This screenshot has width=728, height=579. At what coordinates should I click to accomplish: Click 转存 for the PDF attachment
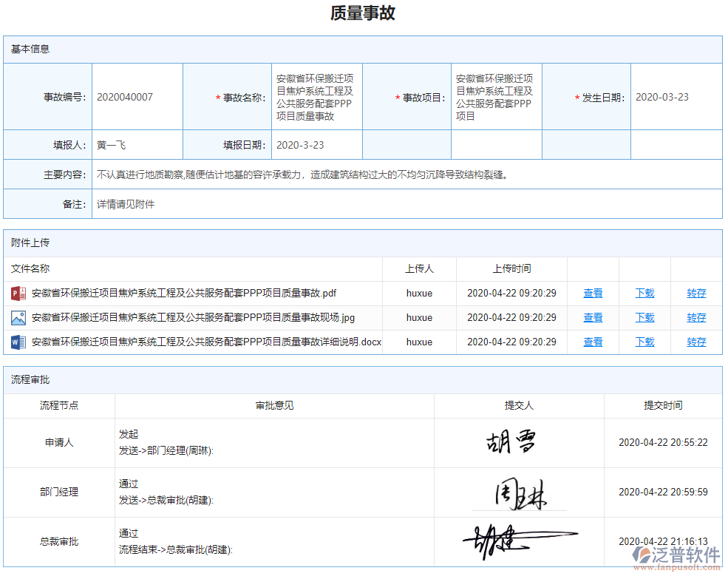pyautogui.click(x=695, y=293)
